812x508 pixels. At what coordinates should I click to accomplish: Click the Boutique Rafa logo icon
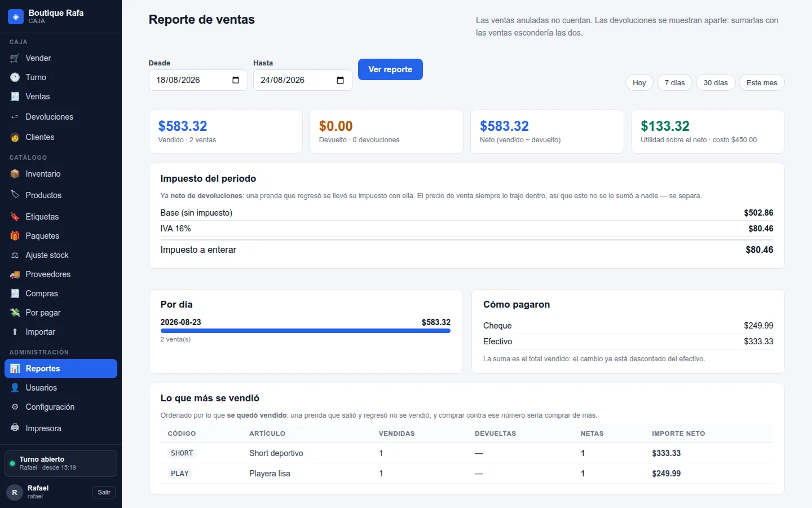(x=16, y=16)
